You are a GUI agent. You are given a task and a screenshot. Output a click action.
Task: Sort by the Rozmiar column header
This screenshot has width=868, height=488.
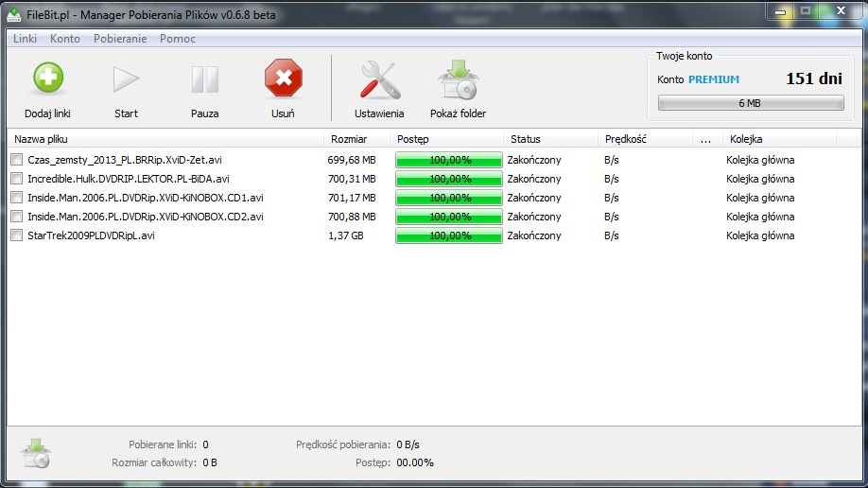pyautogui.click(x=357, y=139)
